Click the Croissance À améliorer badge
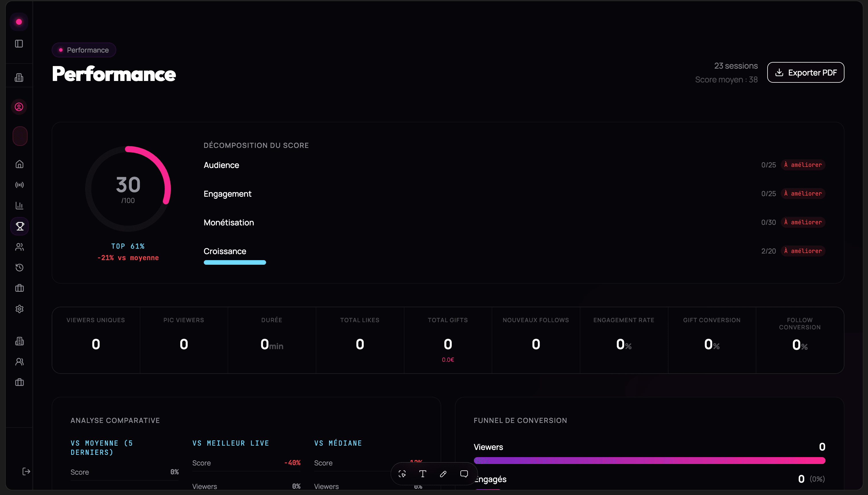The image size is (868, 495). tap(803, 251)
